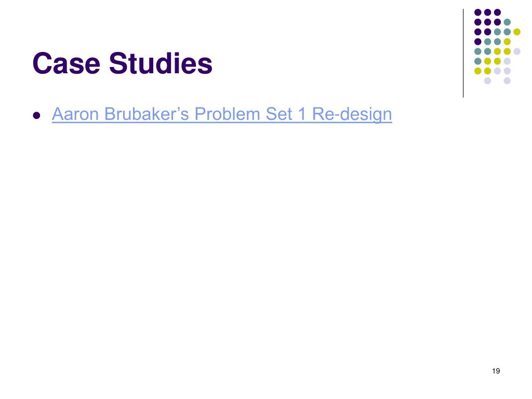This screenshot has height=399, width=532.
Task: Select the purple bullet point before the link
Action: [x=37, y=116]
